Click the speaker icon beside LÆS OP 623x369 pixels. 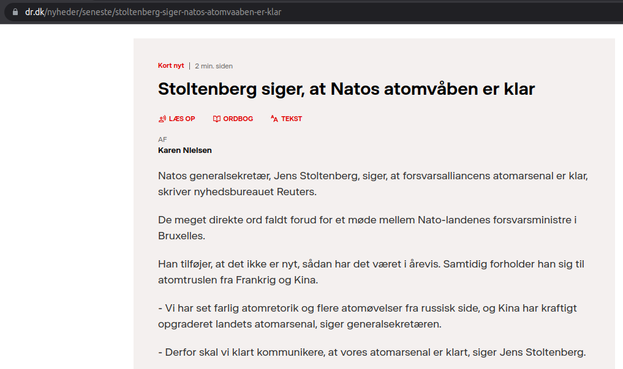[162, 119]
